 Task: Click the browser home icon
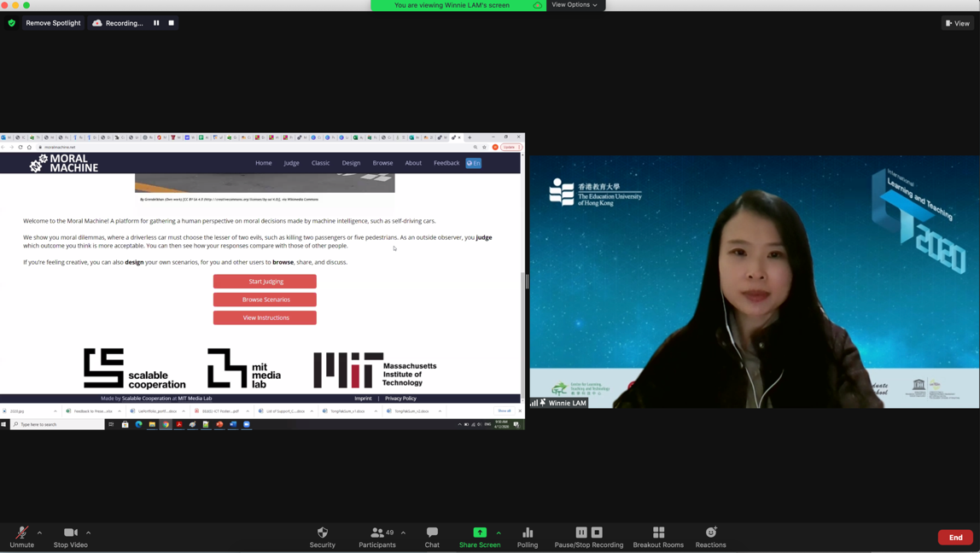point(29,148)
